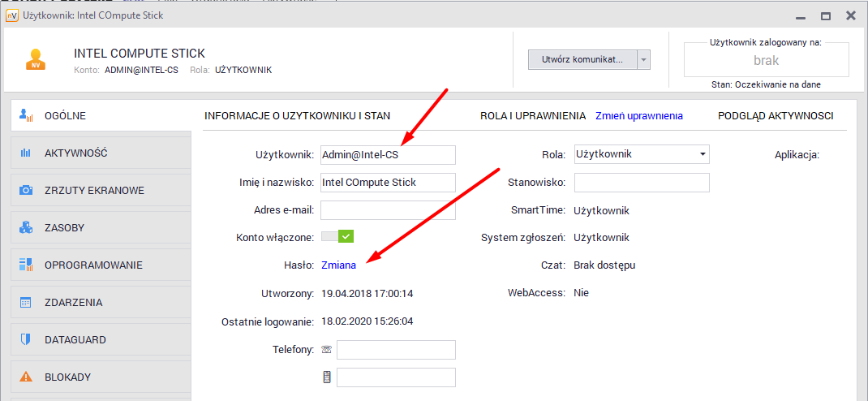Viewport: 868px width, 401px height.
Task: Click the Aktywność bar chart icon
Action: tap(25, 153)
